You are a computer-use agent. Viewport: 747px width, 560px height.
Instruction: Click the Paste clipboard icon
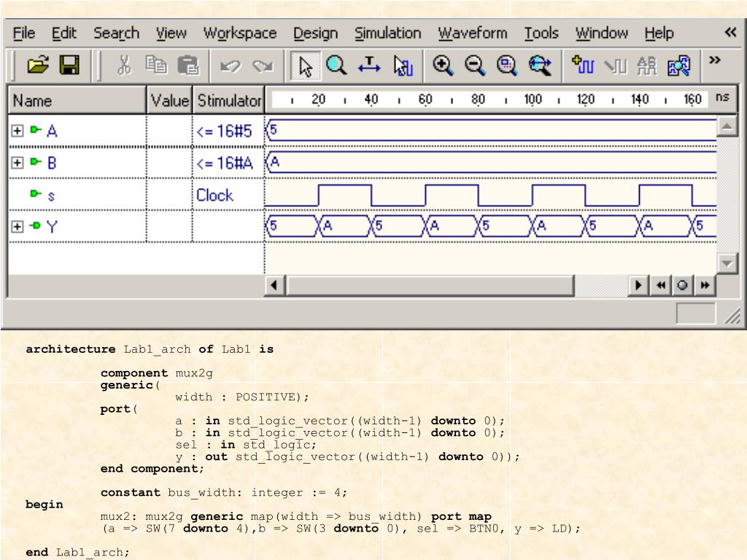[x=188, y=65]
